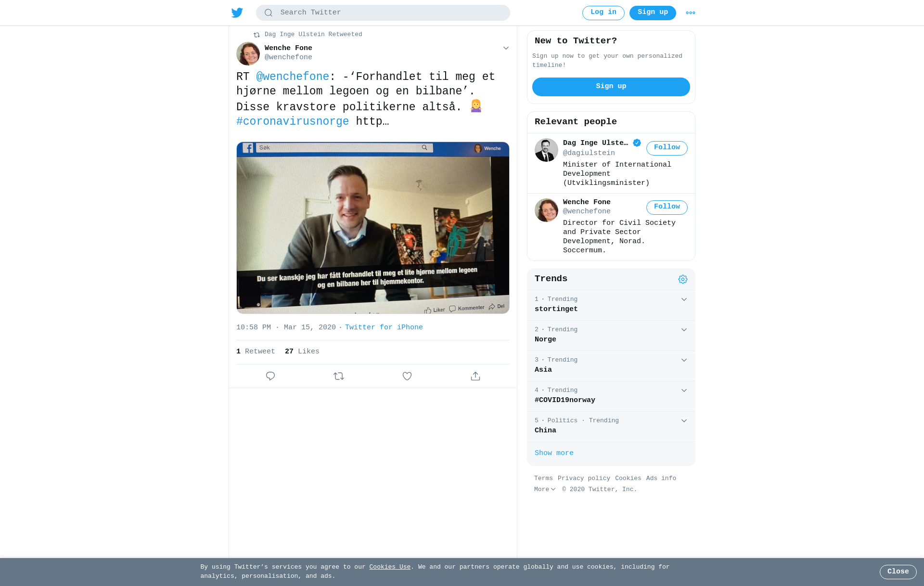Open the #coronavirusnorge hashtag link

293,121
